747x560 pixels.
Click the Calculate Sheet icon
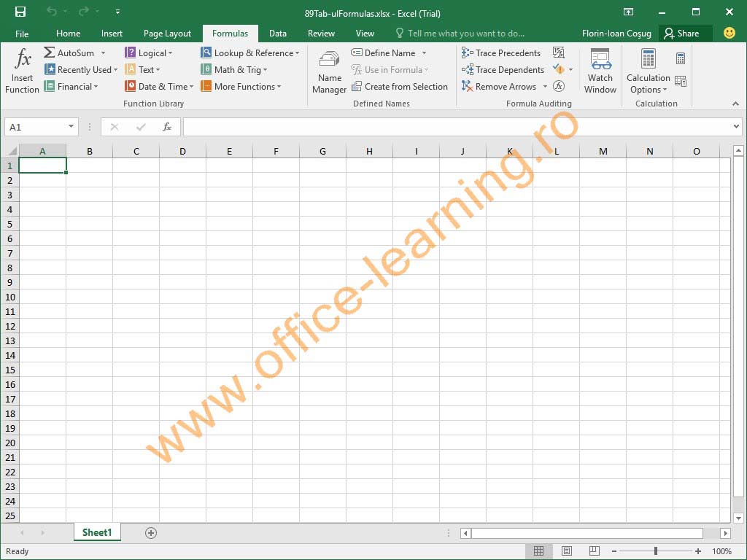[681, 82]
